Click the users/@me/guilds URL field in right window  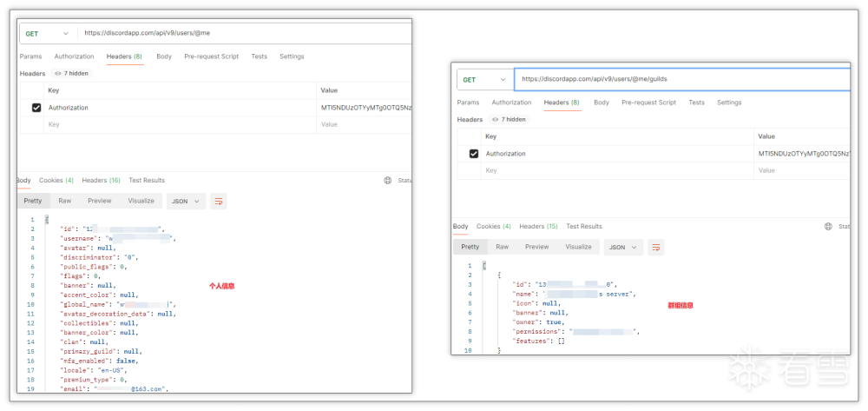682,79
